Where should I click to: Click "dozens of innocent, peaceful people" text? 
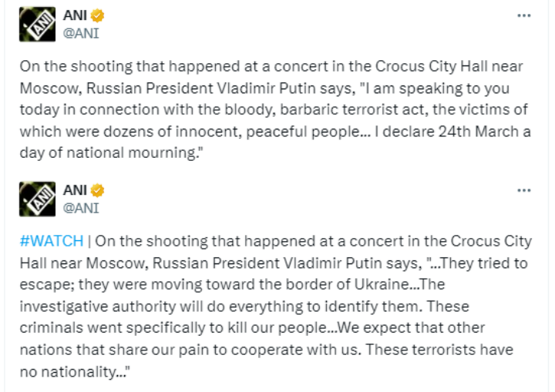237,132
